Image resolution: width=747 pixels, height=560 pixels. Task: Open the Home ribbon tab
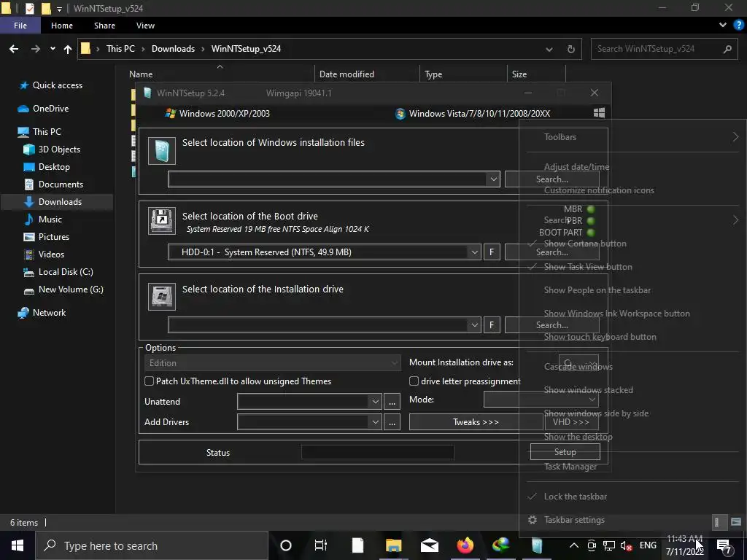coord(62,26)
